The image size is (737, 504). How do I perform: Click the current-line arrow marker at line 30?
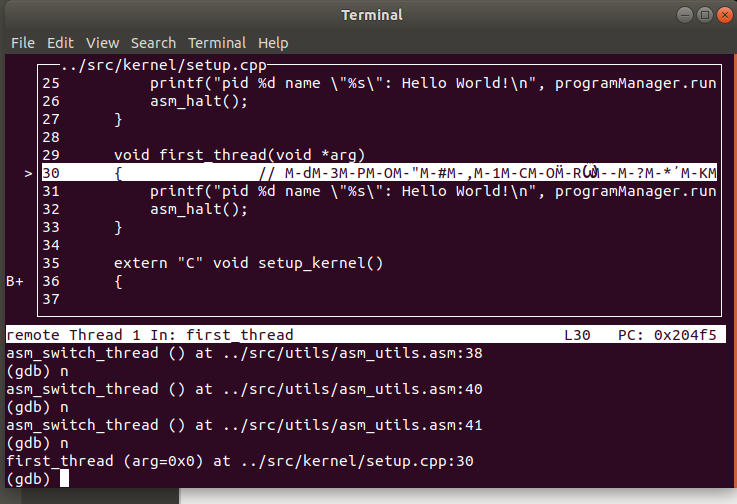click(x=28, y=173)
